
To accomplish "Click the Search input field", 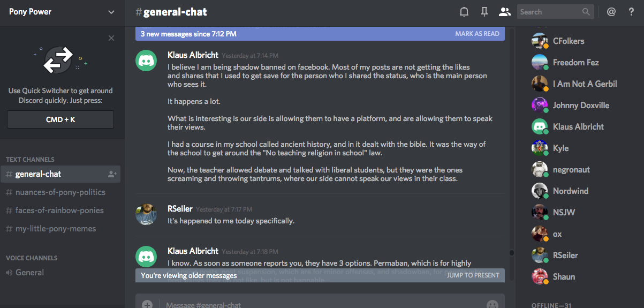I will pyautogui.click(x=549, y=12).
